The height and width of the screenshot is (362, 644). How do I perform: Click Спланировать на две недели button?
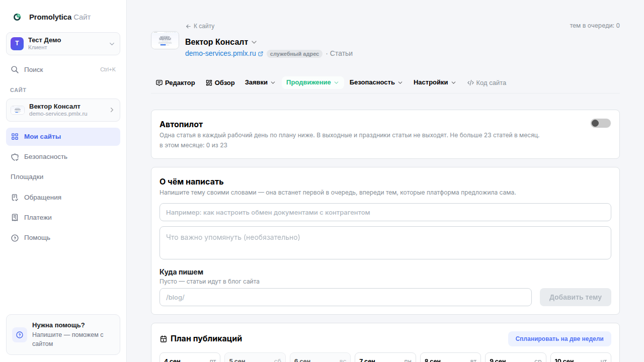click(559, 339)
